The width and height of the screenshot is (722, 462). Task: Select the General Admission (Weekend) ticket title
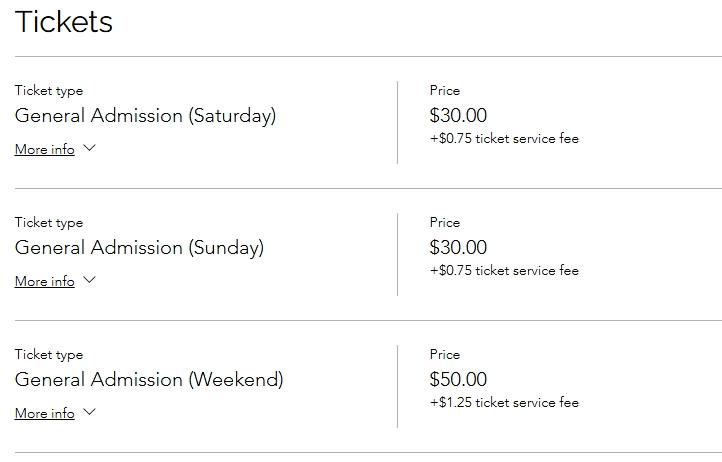149,380
